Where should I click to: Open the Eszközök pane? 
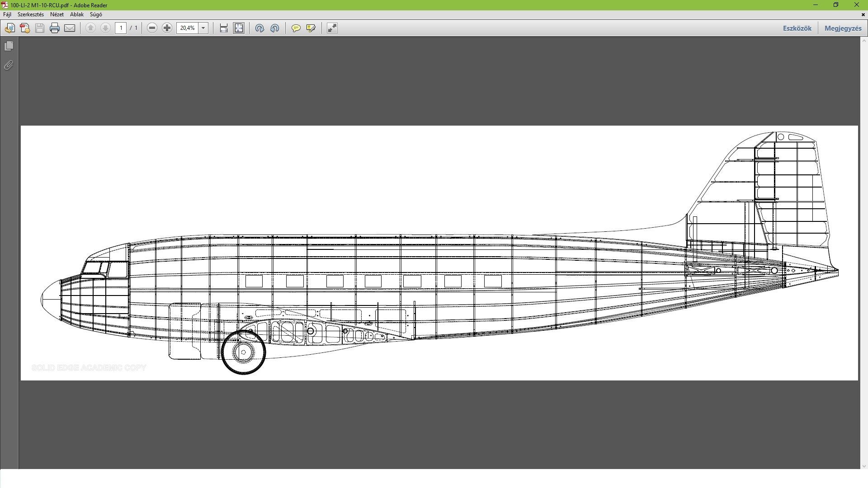pos(797,28)
